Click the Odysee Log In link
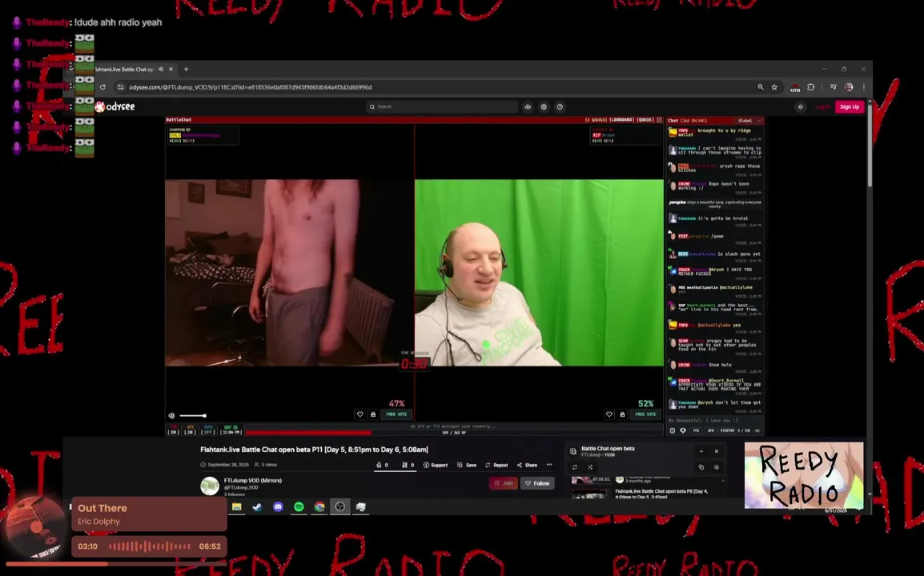This screenshot has height=576, width=924. pyautogui.click(x=822, y=106)
